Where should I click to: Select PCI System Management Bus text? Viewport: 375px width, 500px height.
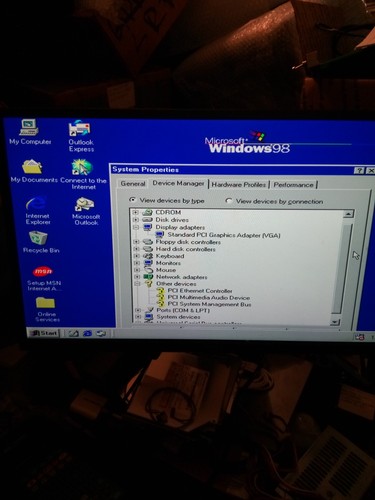(x=209, y=304)
